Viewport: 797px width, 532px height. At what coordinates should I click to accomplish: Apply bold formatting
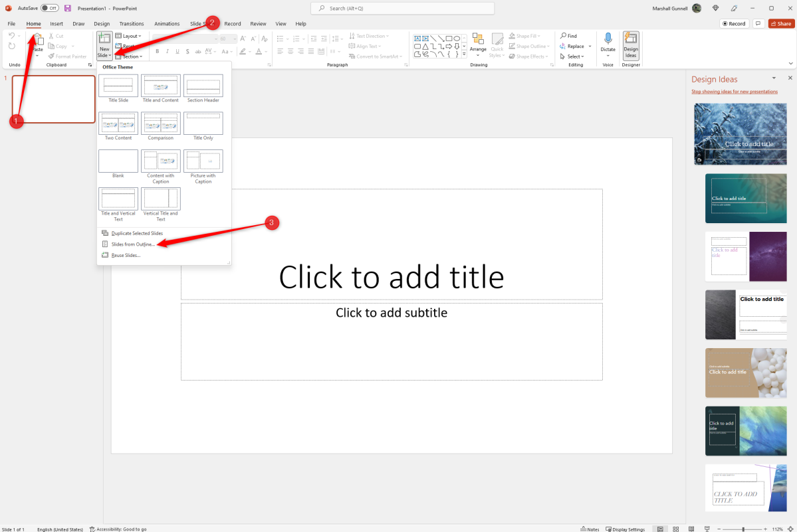click(x=157, y=50)
